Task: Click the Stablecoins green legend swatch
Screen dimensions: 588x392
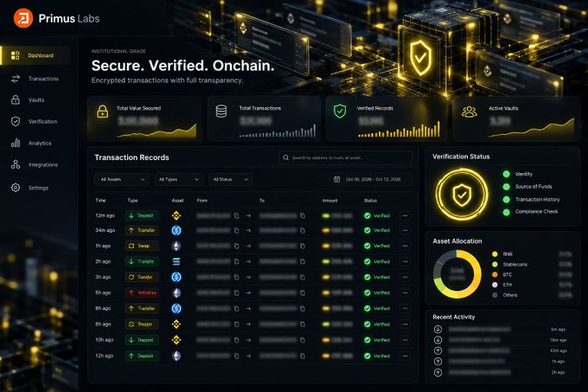Action: pyautogui.click(x=495, y=265)
